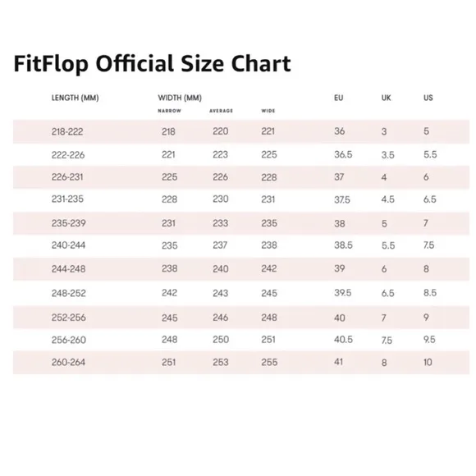476x476 pixels.
Task: Click the EU 36.5 size cell
Action: (x=343, y=154)
